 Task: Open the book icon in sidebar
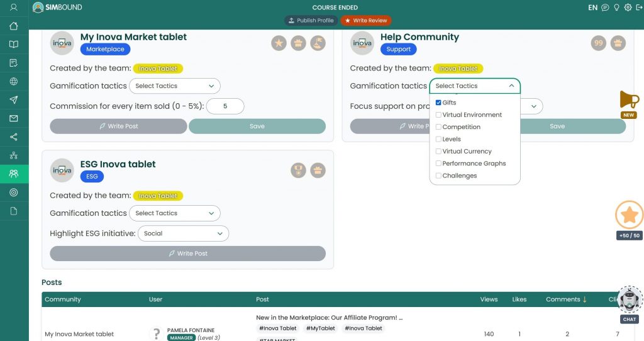click(x=14, y=45)
